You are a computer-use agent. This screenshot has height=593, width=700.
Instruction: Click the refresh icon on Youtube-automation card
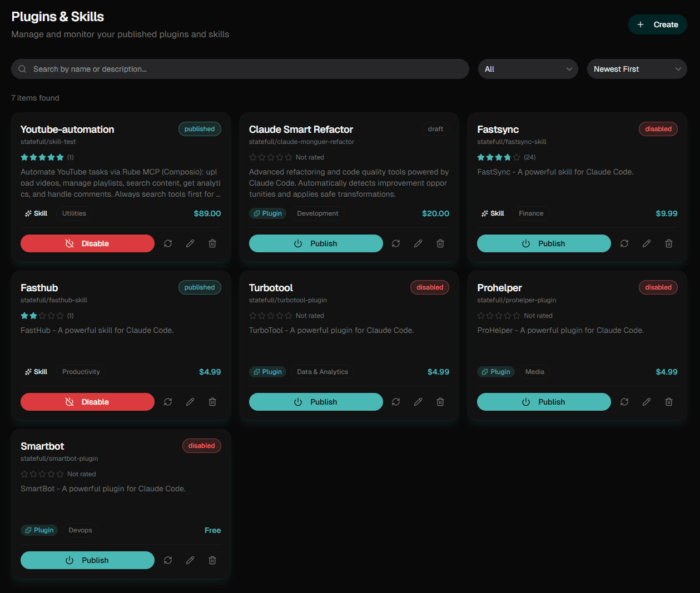[168, 243]
